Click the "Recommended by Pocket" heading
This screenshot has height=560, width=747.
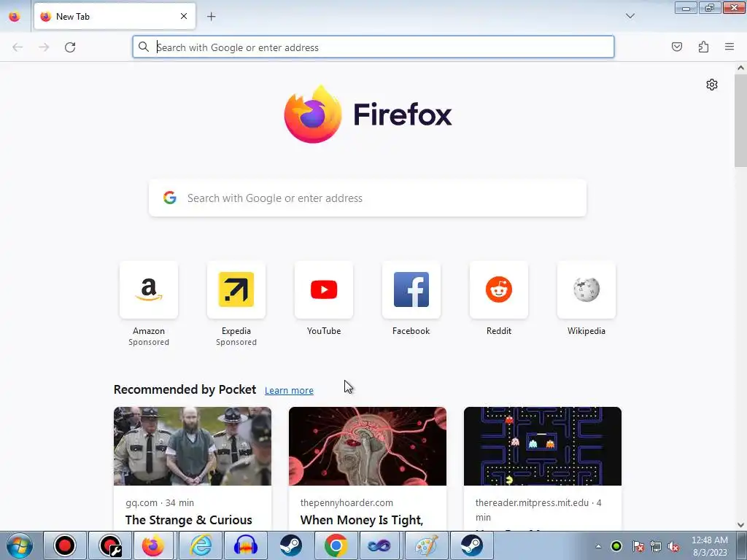click(185, 389)
